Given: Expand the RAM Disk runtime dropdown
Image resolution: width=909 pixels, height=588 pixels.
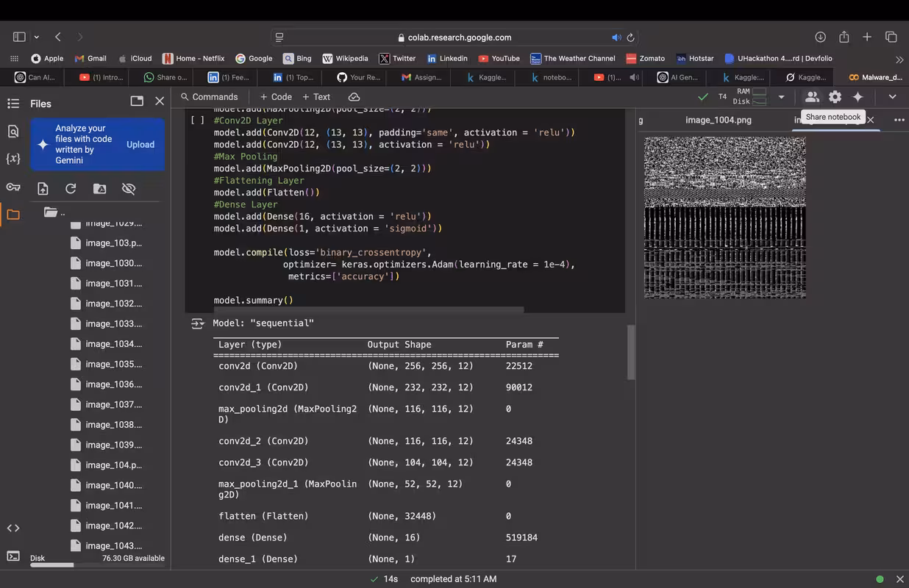Looking at the screenshot, I should click(x=781, y=97).
